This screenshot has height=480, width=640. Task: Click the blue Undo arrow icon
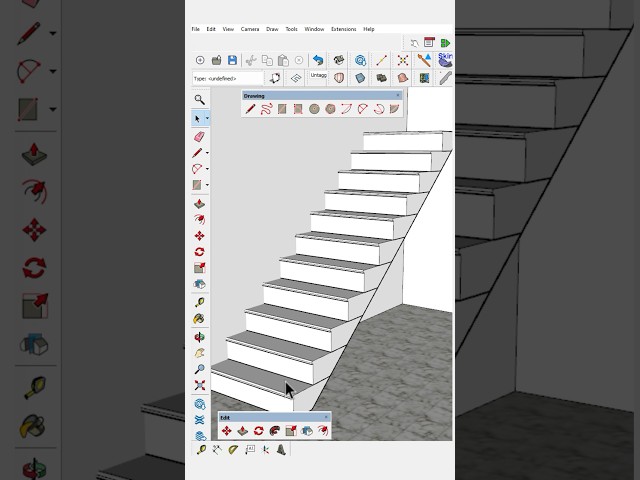pos(318,60)
